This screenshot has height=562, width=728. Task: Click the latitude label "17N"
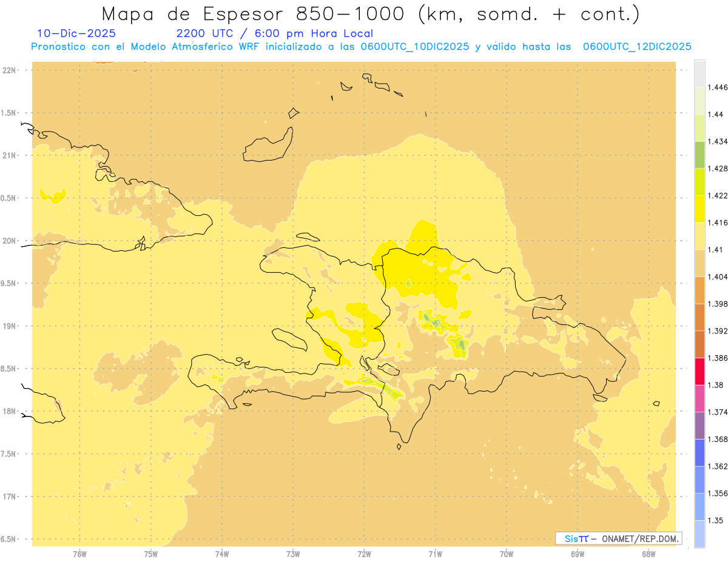10,497
